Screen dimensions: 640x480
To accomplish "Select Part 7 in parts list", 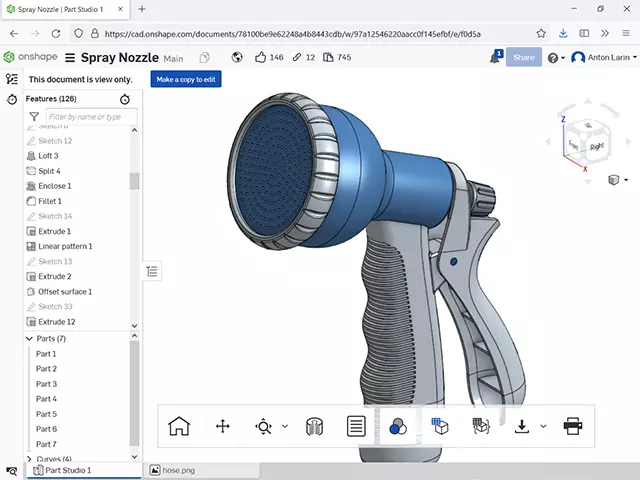I will 46,444.
